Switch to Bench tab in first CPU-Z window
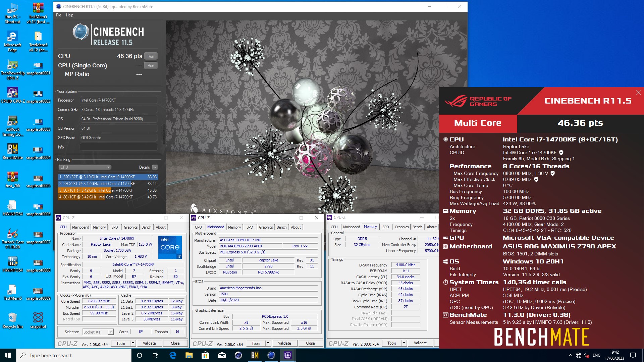 tap(146, 227)
